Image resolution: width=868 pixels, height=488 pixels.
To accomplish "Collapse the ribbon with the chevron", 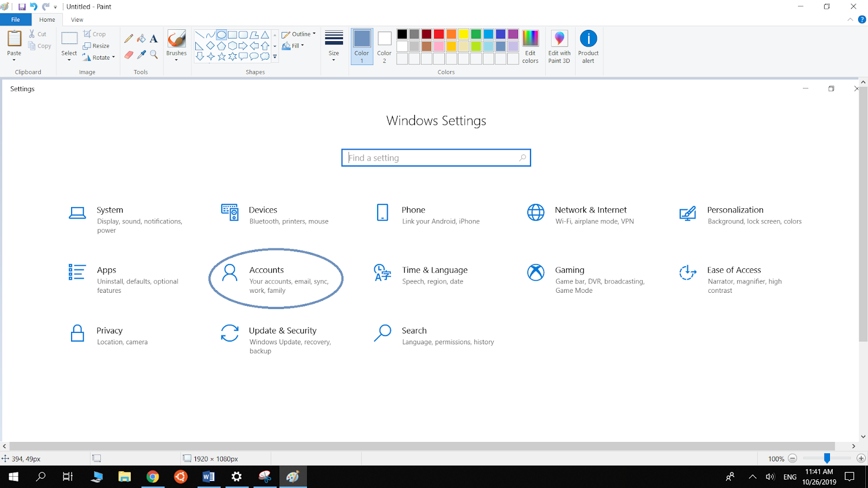I will pyautogui.click(x=850, y=20).
